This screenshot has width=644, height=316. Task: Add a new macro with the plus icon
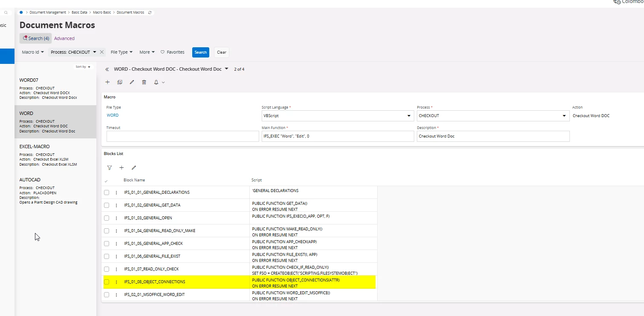coord(107,82)
